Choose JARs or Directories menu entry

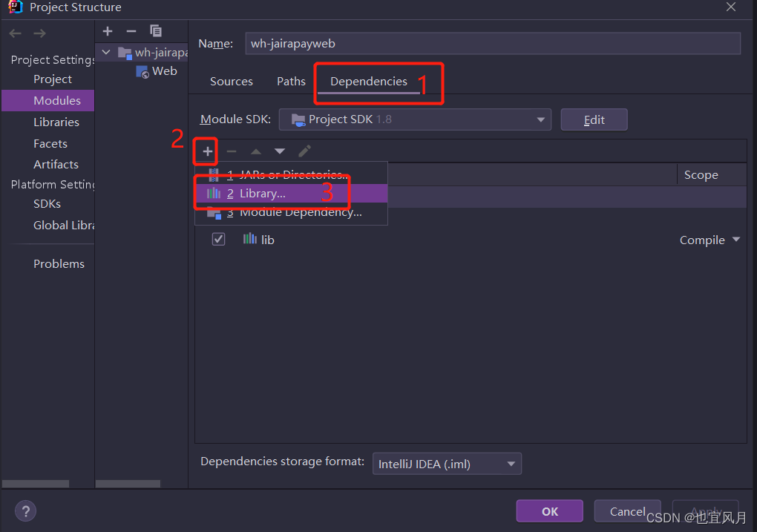pyautogui.click(x=291, y=174)
